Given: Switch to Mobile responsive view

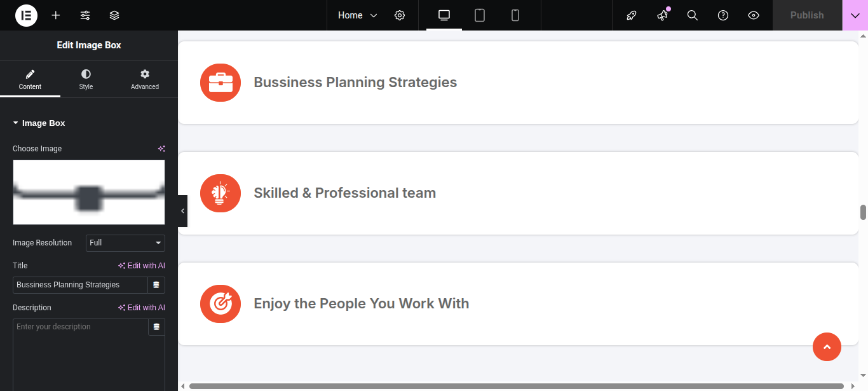Looking at the screenshot, I should point(515,15).
